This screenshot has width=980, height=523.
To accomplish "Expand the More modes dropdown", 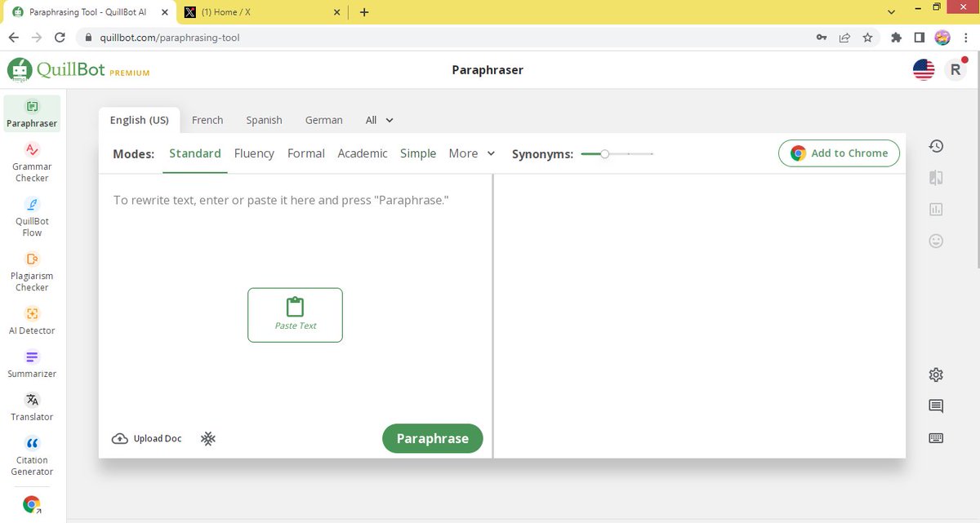I will (x=472, y=153).
